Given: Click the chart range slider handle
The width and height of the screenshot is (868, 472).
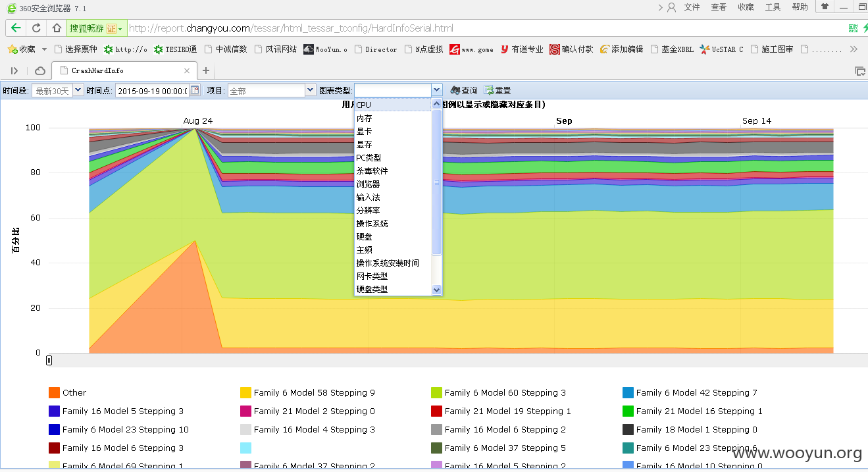Looking at the screenshot, I should click(x=49, y=360).
